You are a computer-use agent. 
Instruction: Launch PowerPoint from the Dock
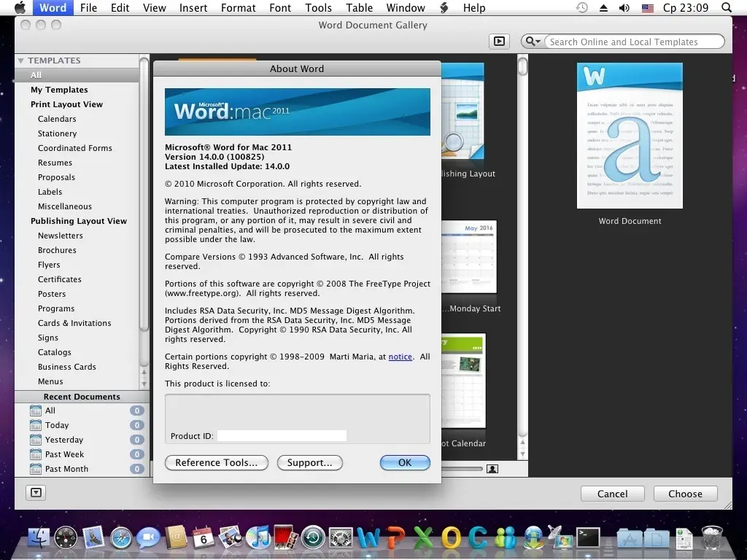coord(395,538)
